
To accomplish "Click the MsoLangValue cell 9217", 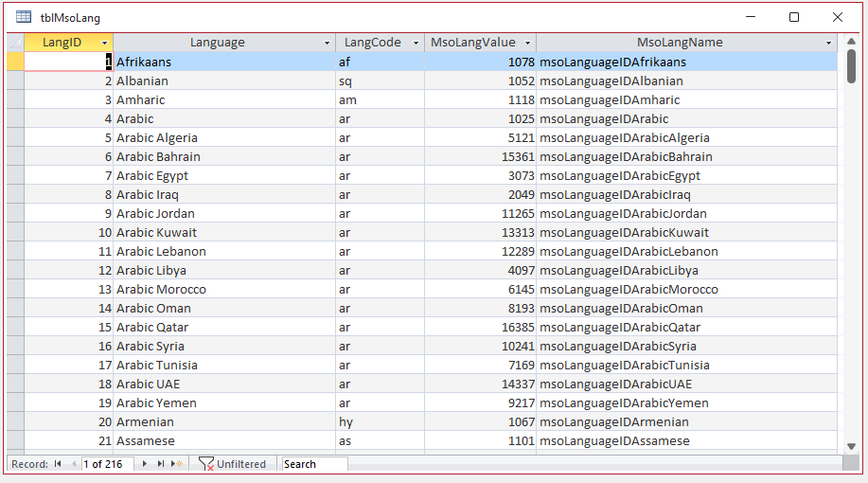I will pos(481,403).
